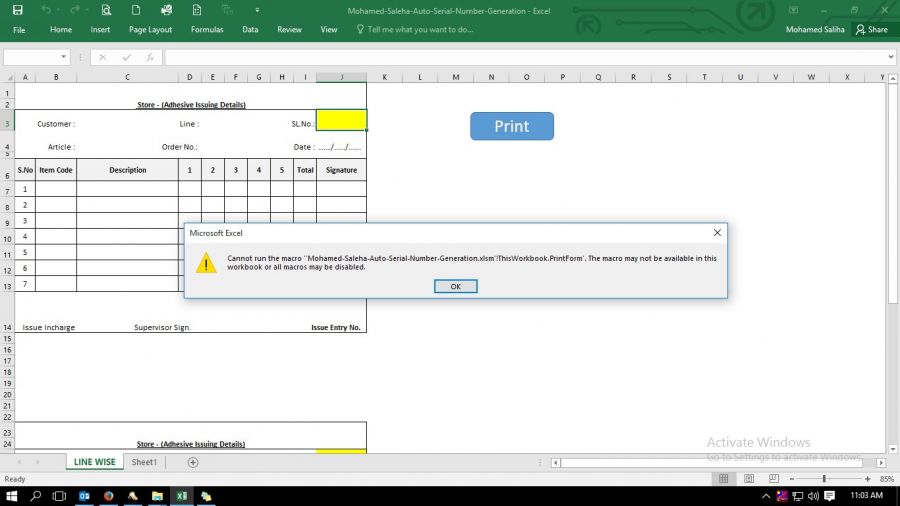This screenshot has width=900, height=506.
Task: Click the blue Print button on the sheet
Action: click(512, 126)
